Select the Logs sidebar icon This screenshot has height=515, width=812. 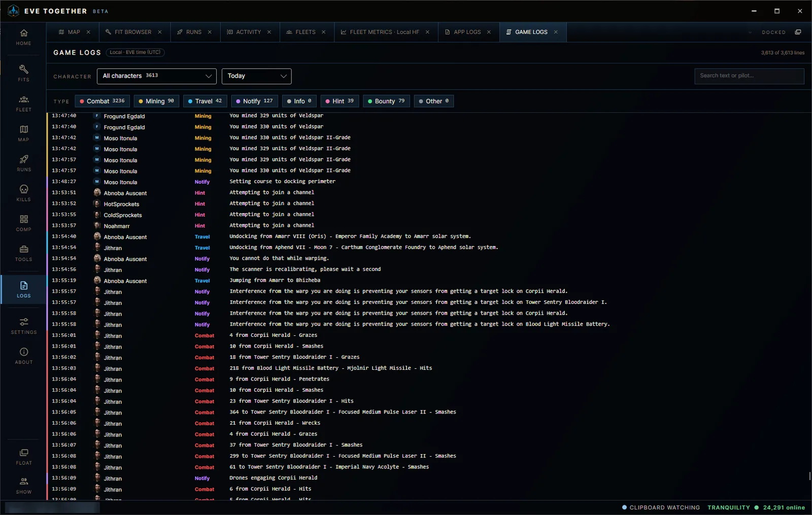pyautogui.click(x=23, y=289)
